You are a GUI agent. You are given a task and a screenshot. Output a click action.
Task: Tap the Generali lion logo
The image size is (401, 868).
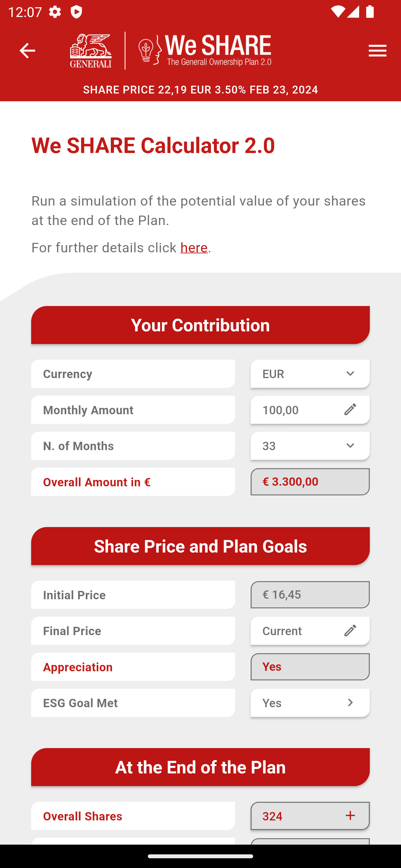[x=91, y=51]
